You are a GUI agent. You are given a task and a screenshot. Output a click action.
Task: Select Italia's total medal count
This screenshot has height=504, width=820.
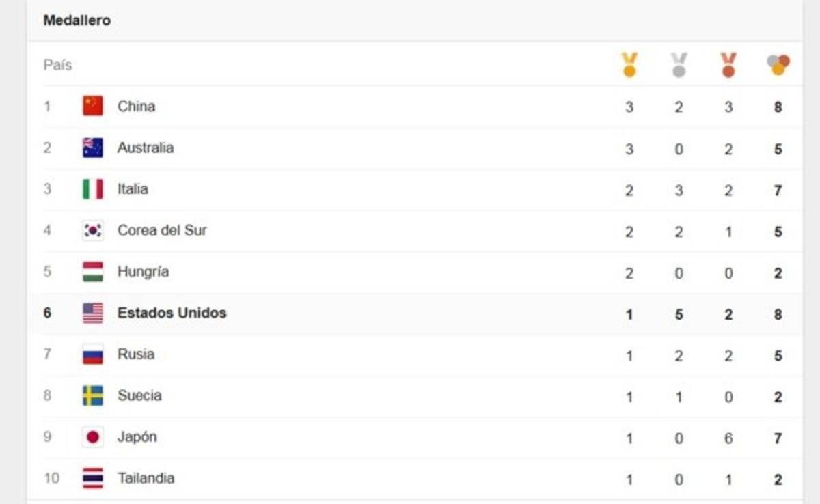point(778,190)
